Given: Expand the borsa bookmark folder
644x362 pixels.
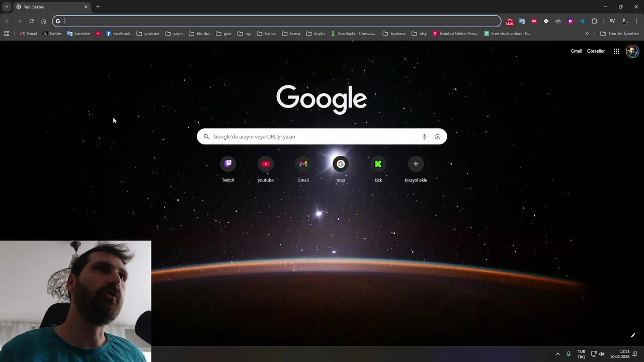Looking at the screenshot, I should click(291, 34).
